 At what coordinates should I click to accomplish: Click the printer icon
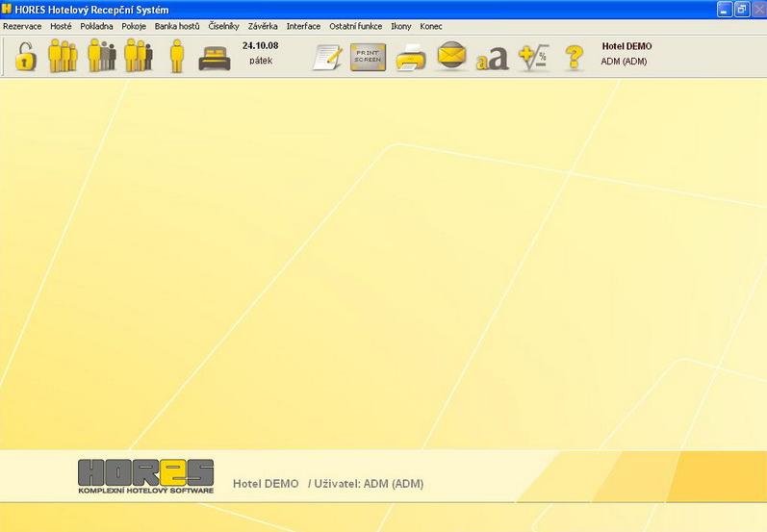tap(411, 58)
